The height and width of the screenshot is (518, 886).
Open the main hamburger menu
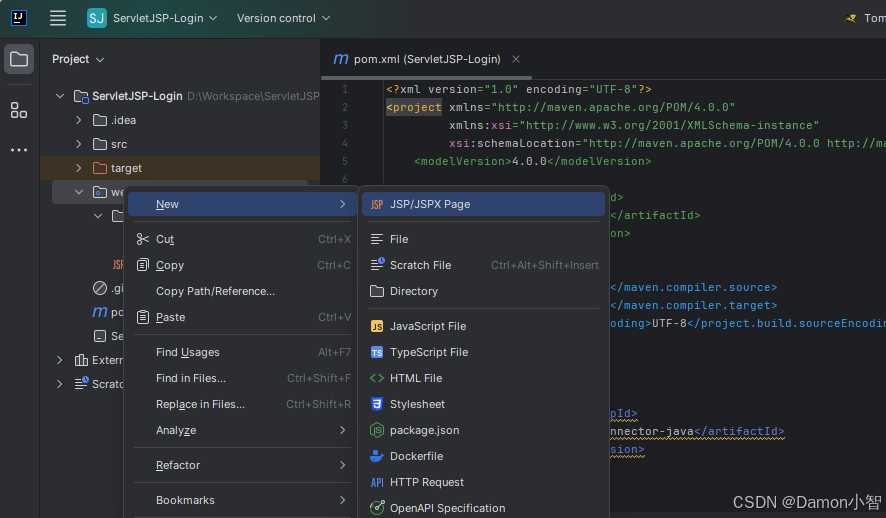pyautogui.click(x=58, y=18)
